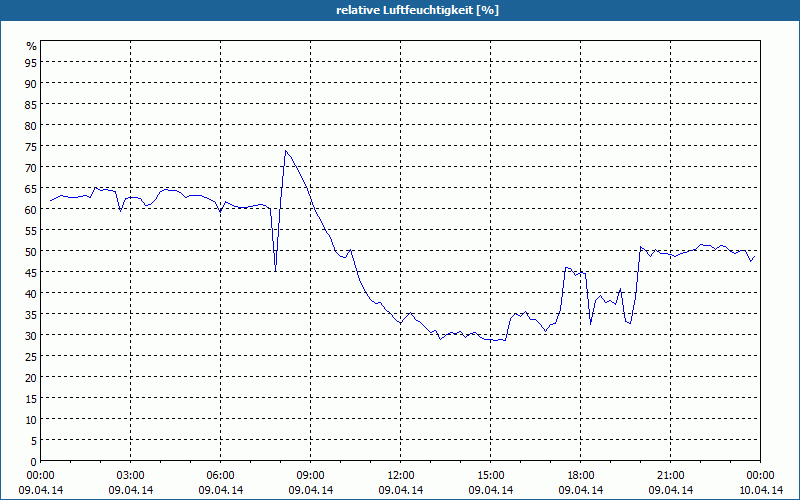Image resolution: width=800 pixels, height=500 pixels.
Task: Click the y-axis label '95'
Action: click(31, 62)
